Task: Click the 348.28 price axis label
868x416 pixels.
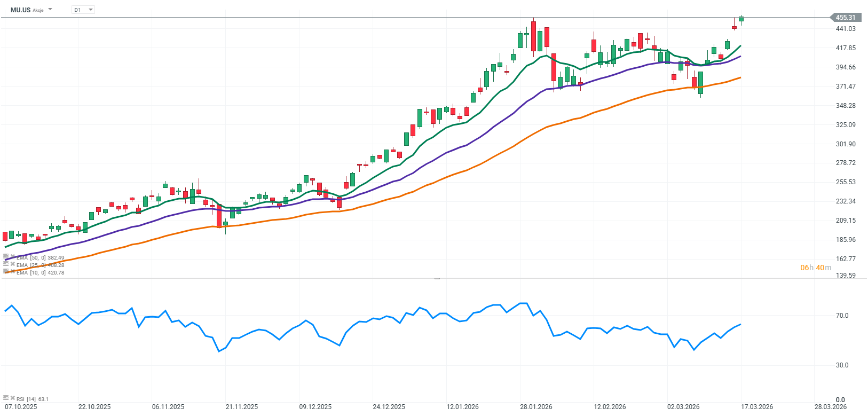Action: pyautogui.click(x=845, y=106)
